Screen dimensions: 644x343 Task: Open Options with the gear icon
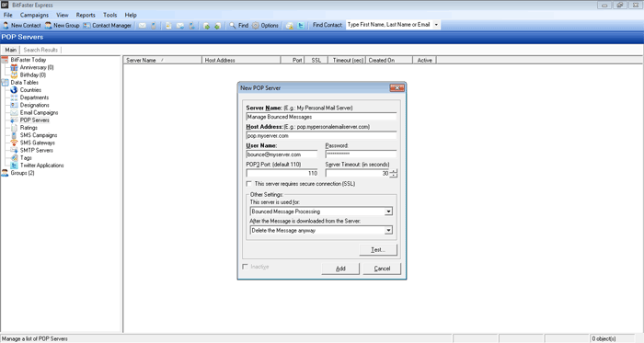(x=265, y=26)
